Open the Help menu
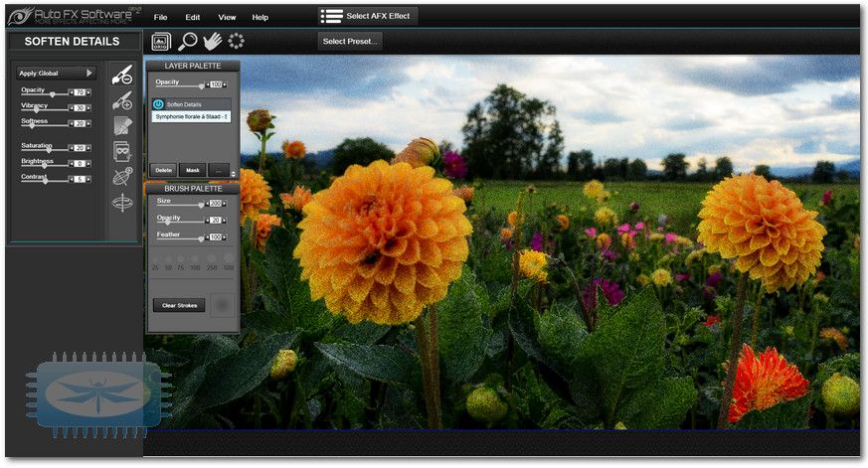 260,17
